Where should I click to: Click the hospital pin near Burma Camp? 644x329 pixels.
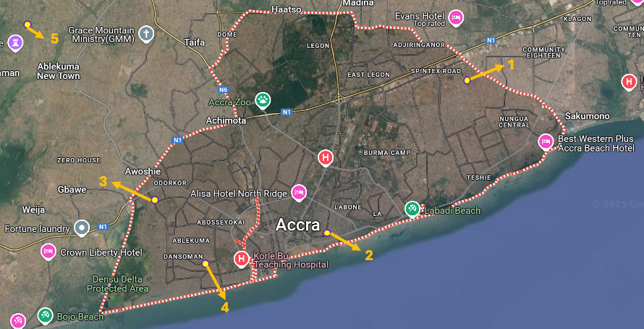tap(326, 158)
